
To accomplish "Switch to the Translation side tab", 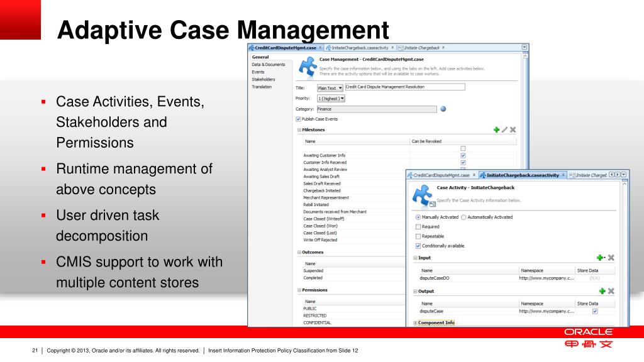I will pyautogui.click(x=262, y=87).
